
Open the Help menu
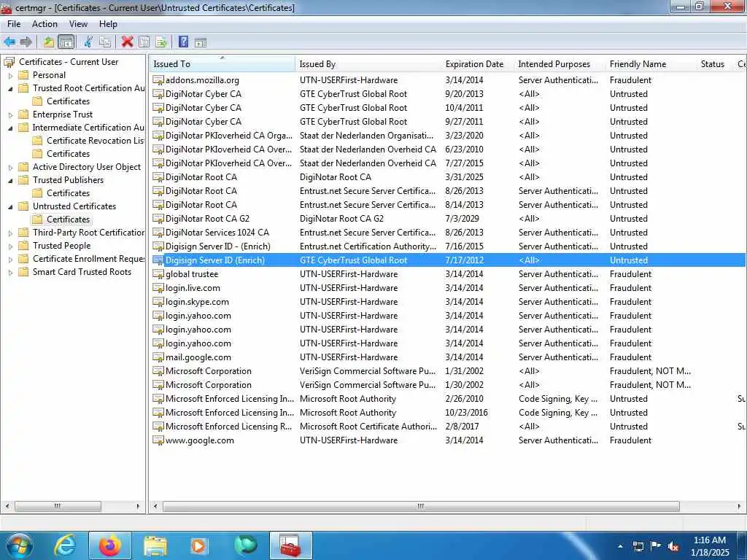[108, 24]
